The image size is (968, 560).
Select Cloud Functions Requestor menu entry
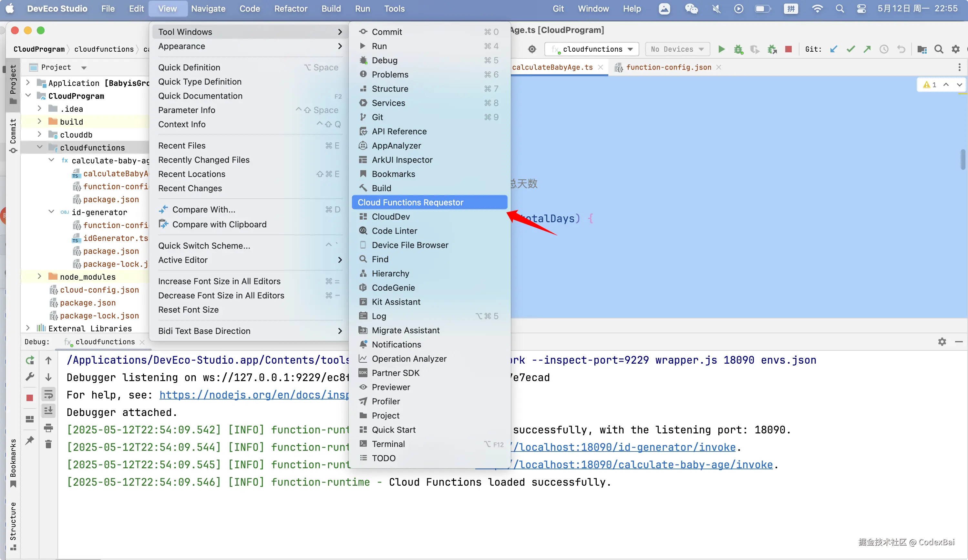pyautogui.click(x=410, y=202)
